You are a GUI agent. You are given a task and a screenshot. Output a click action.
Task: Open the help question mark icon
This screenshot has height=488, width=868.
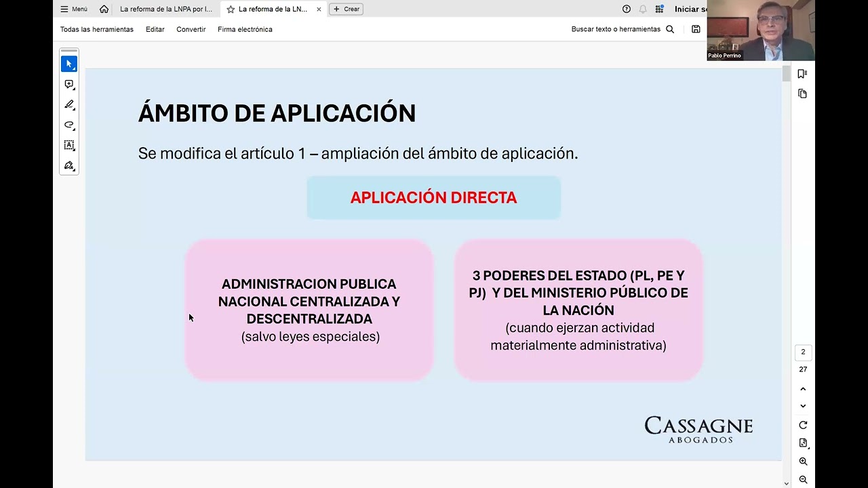(x=627, y=9)
